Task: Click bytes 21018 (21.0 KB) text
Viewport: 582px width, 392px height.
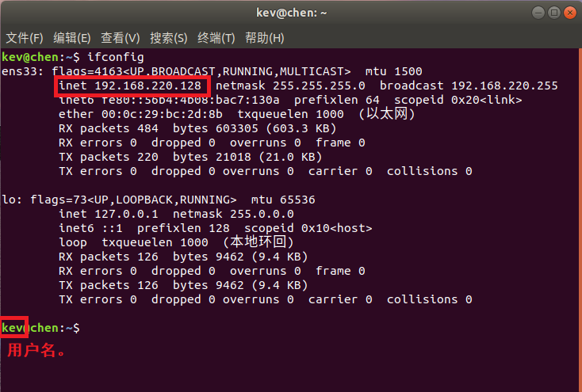Action: pos(247,157)
